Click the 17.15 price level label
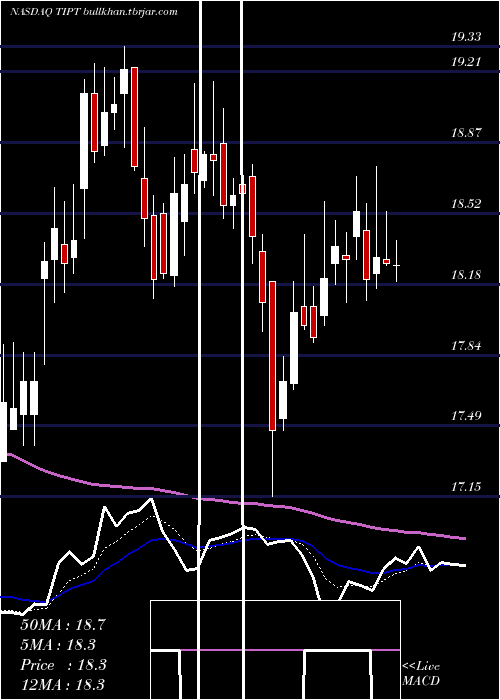 coord(466,486)
